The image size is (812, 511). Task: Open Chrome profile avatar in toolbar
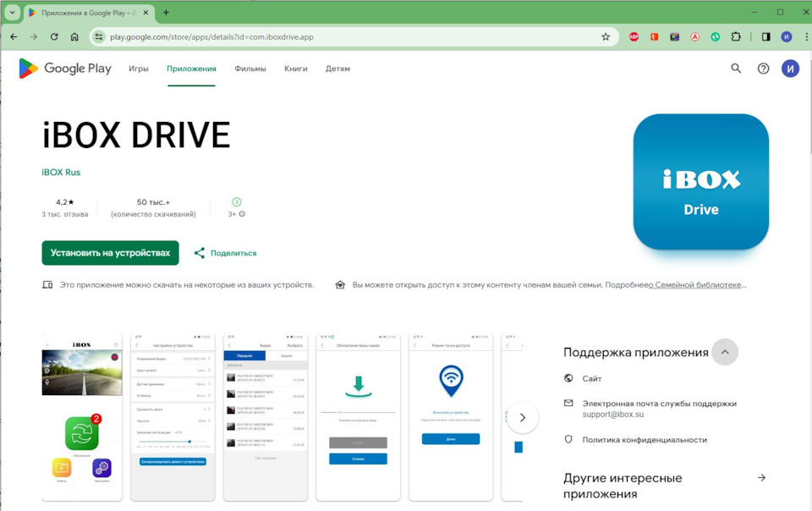(x=786, y=36)
